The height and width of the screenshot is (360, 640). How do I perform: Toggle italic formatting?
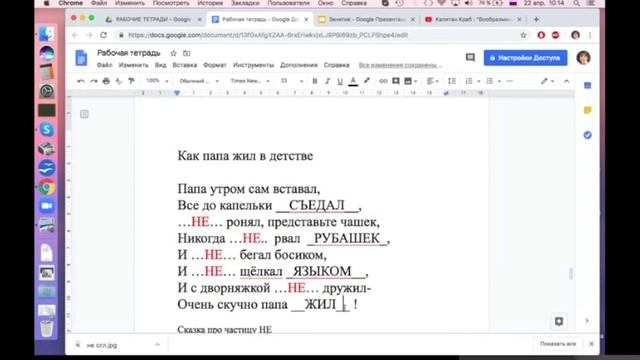click(x=327, y=81)
